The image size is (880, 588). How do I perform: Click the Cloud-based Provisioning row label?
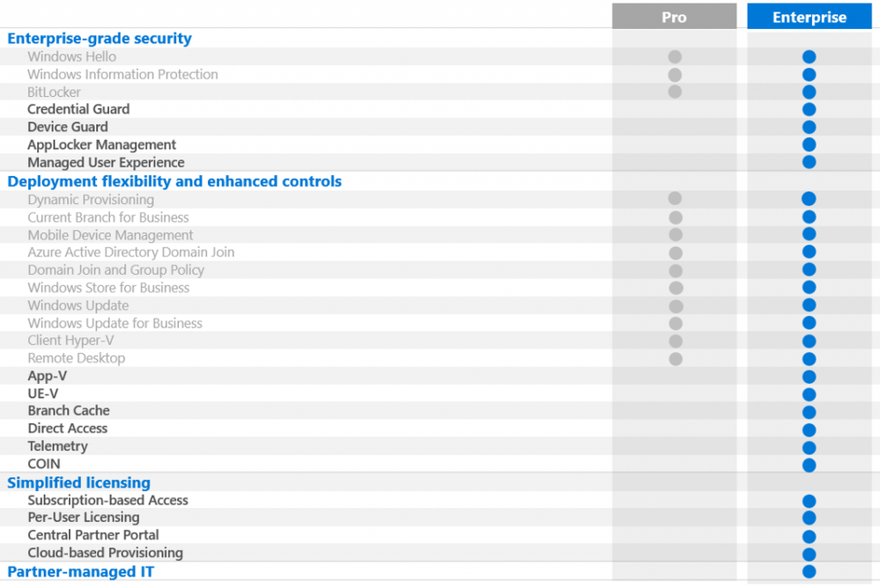coord(106,553)
